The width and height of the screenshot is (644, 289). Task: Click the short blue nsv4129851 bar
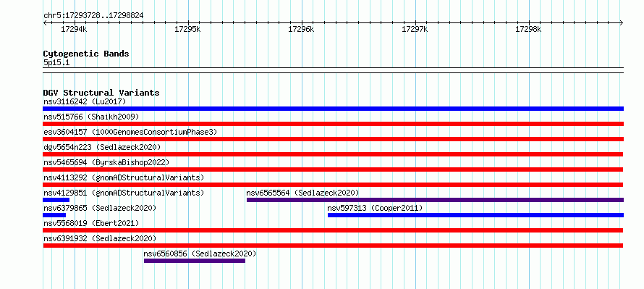pyautogui.click(x=56, y=200)
